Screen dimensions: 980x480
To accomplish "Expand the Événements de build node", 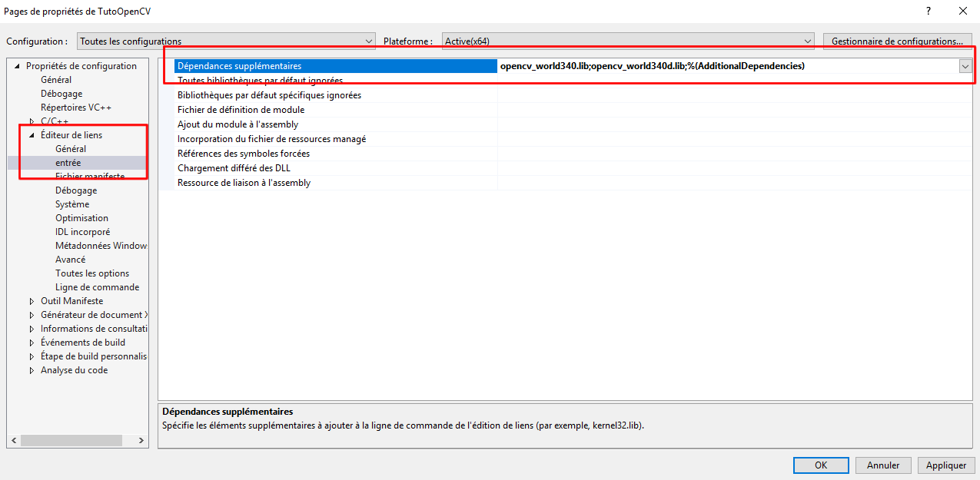I will pos(32,343).
